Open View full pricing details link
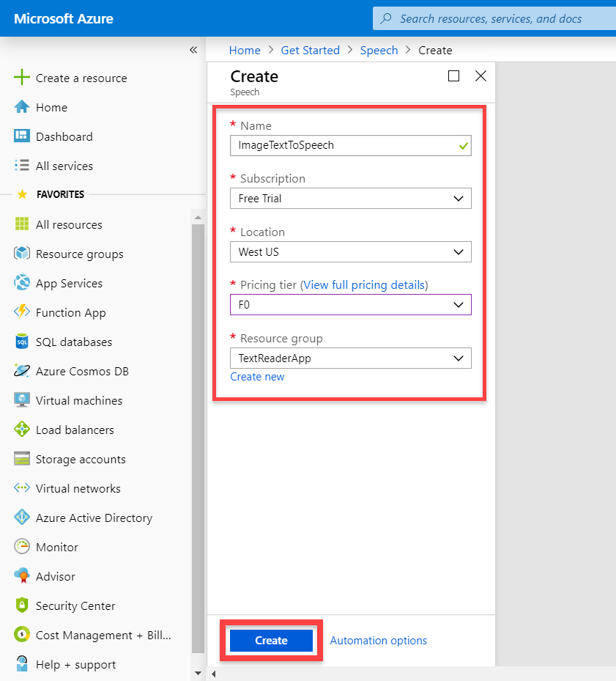The height and width of the screenshot is (681, 616). 364,285
